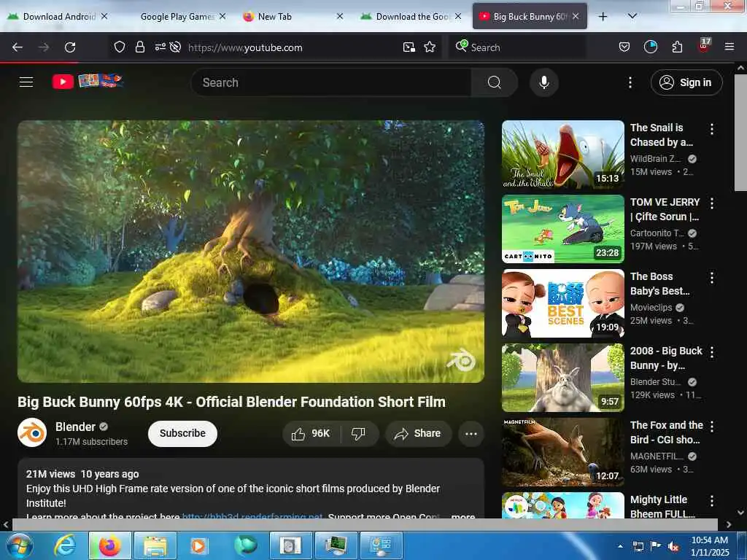Click the vertical page scrollbar thumb
The image size is (747, 560).
(x=741, y=133)
